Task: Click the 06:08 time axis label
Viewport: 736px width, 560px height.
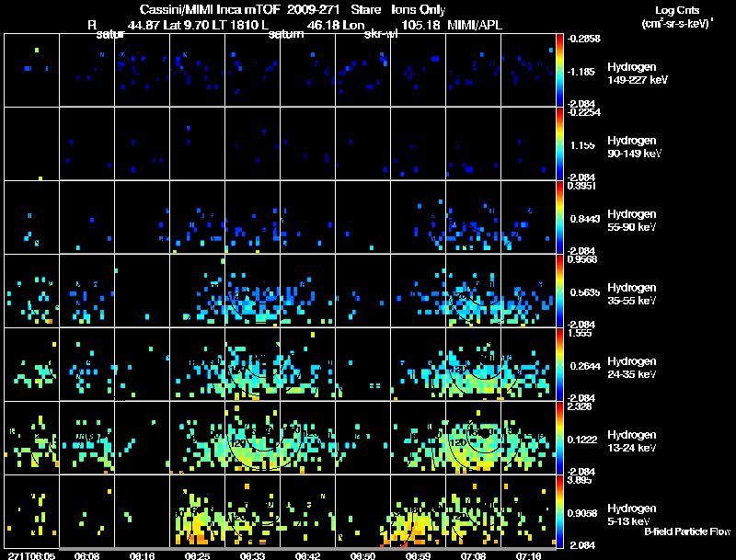Action: (x=86, y=555)
